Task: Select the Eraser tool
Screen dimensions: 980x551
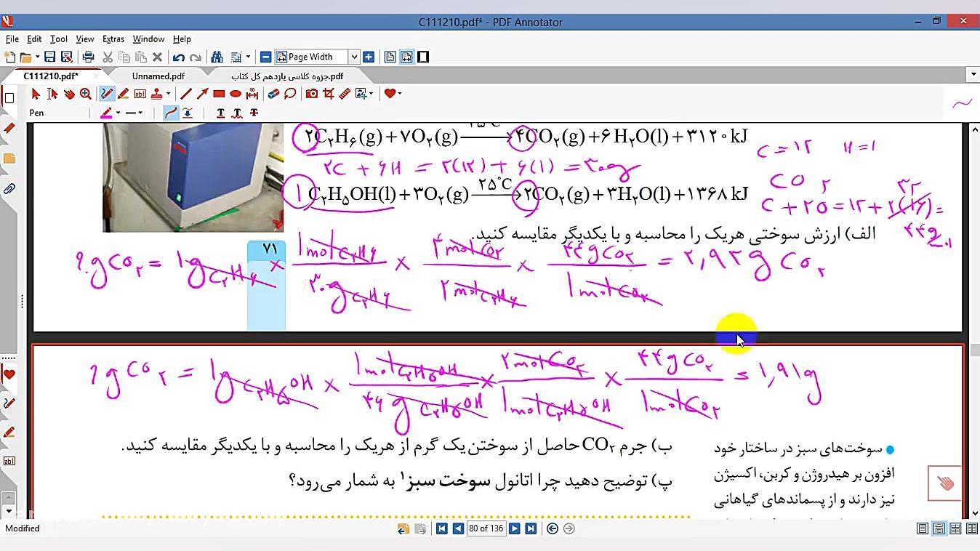Action: 273,94
